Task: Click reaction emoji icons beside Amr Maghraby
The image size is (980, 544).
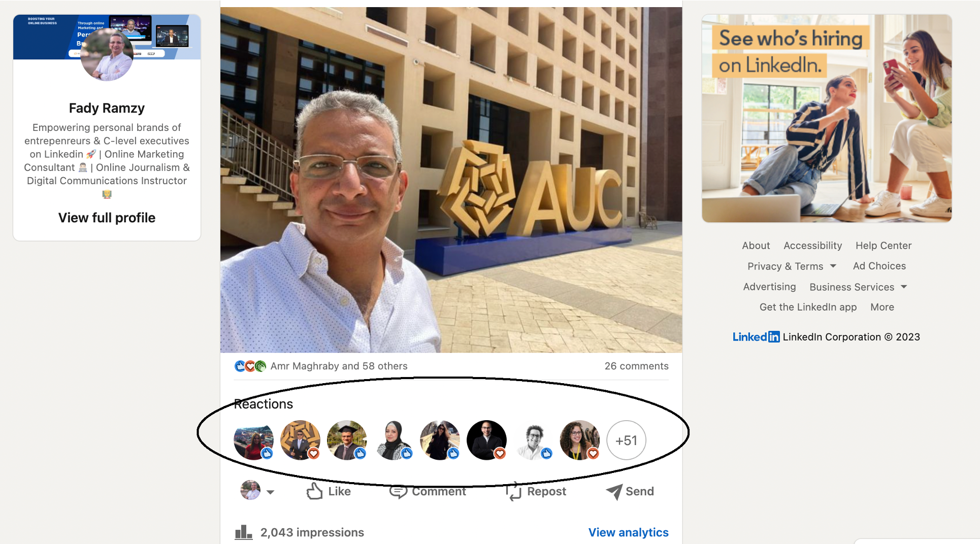Action: click(250, 366)
